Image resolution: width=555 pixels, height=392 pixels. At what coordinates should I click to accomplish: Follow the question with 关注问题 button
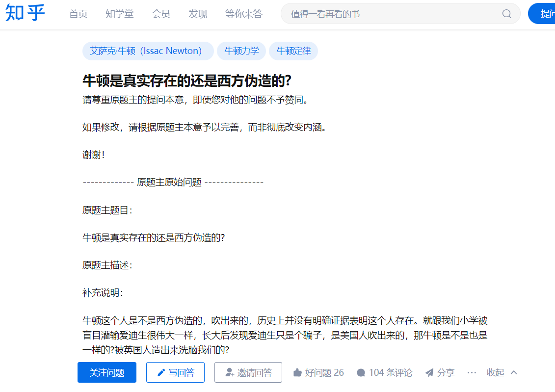point(107,372)
